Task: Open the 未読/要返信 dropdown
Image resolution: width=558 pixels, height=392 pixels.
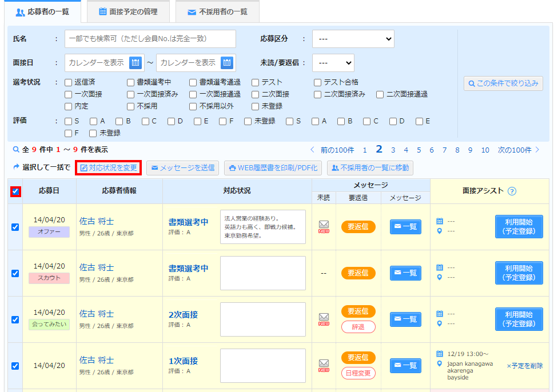Action: [x=333, y=63]
